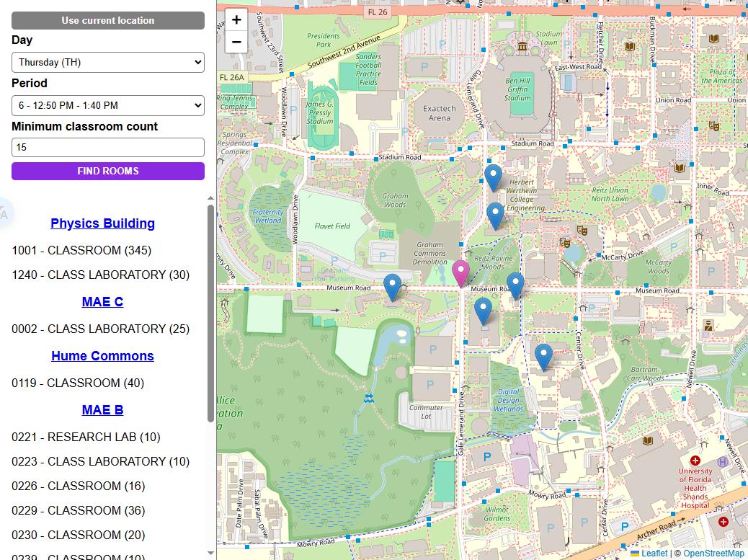Click the Use current location button
748x560 pixels.
[108, 20]
